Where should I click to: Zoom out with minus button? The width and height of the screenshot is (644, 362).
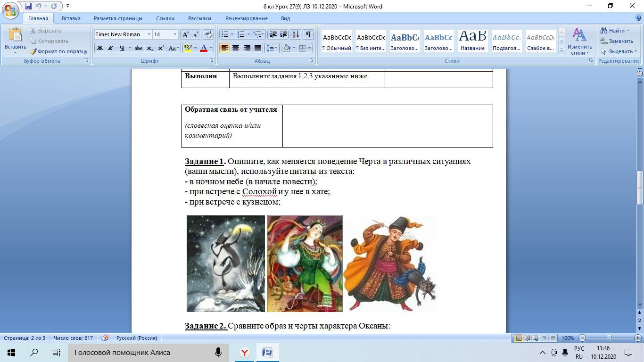click(582, 338)
